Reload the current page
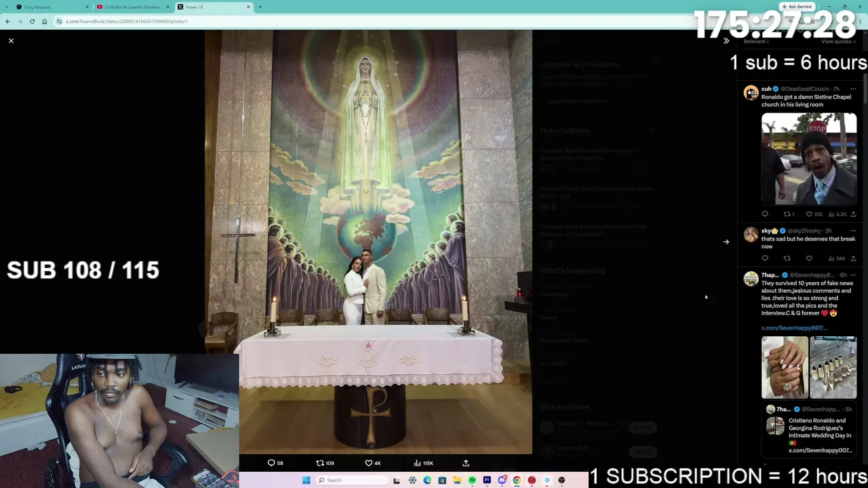Screen dimensions: 868x488 tap(32, 21)
